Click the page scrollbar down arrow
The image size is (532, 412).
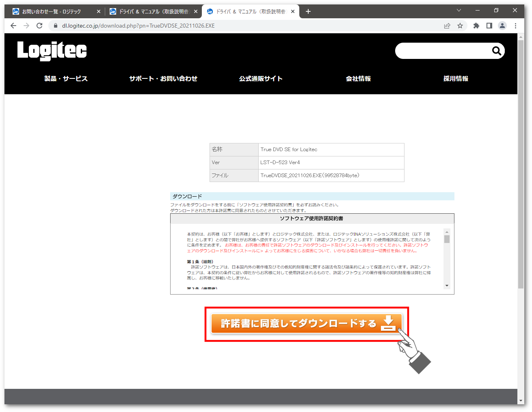coord(521,401)
